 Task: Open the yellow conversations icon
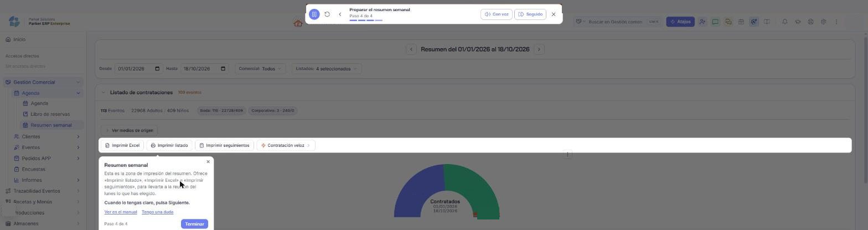tap(728, 22)
